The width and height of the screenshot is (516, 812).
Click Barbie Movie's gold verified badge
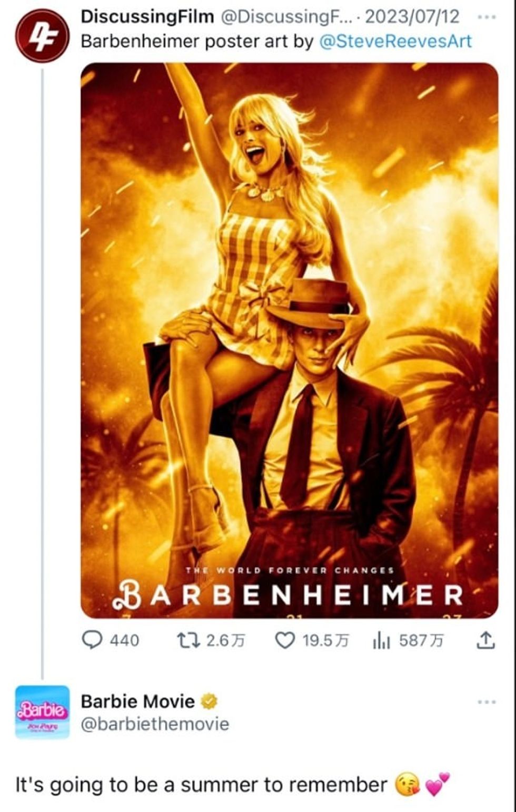210,701
